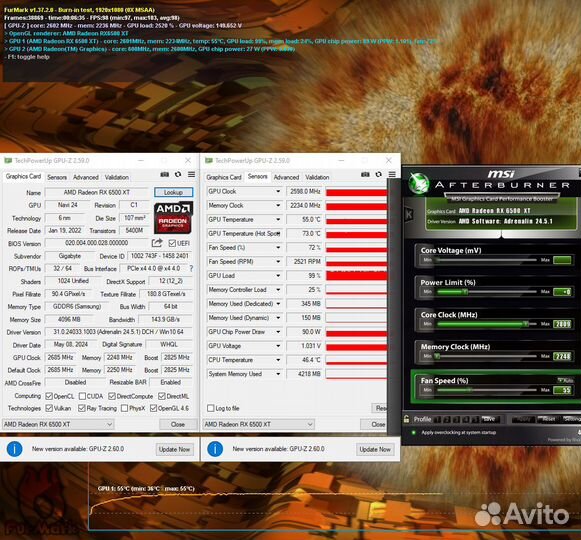The image size is (581, 540).
Task: Click the Lookup button
Action: click(x=173, y=192)
